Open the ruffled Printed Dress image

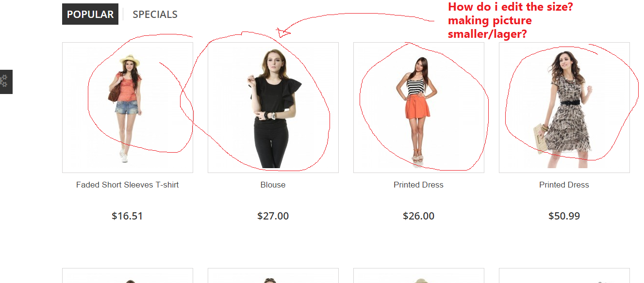click(564, 108)
